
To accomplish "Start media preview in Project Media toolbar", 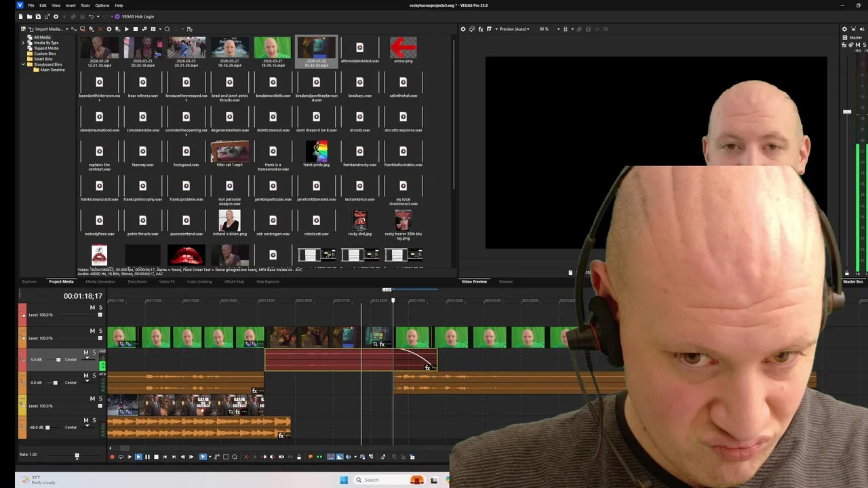I will coord(127,29).
